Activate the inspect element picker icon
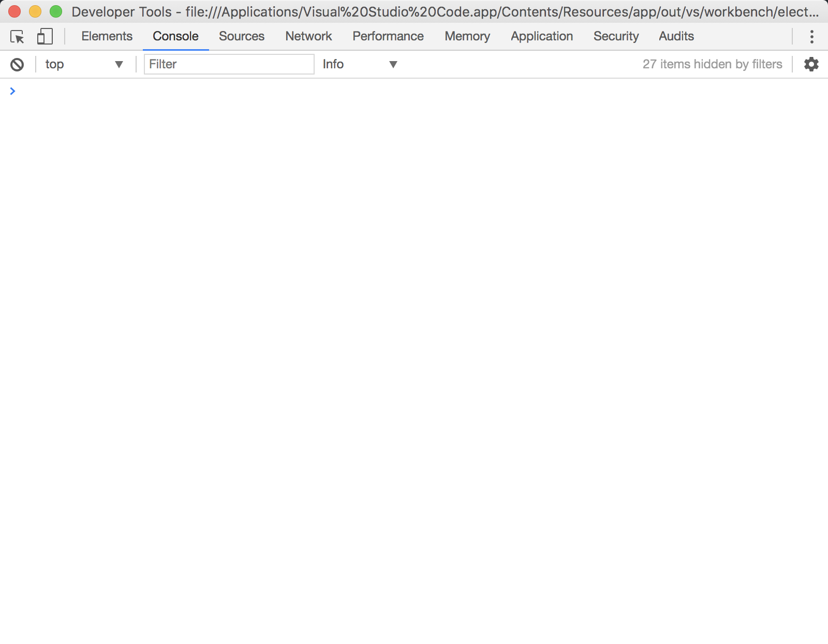828x644 pixels. click(17, 37)
